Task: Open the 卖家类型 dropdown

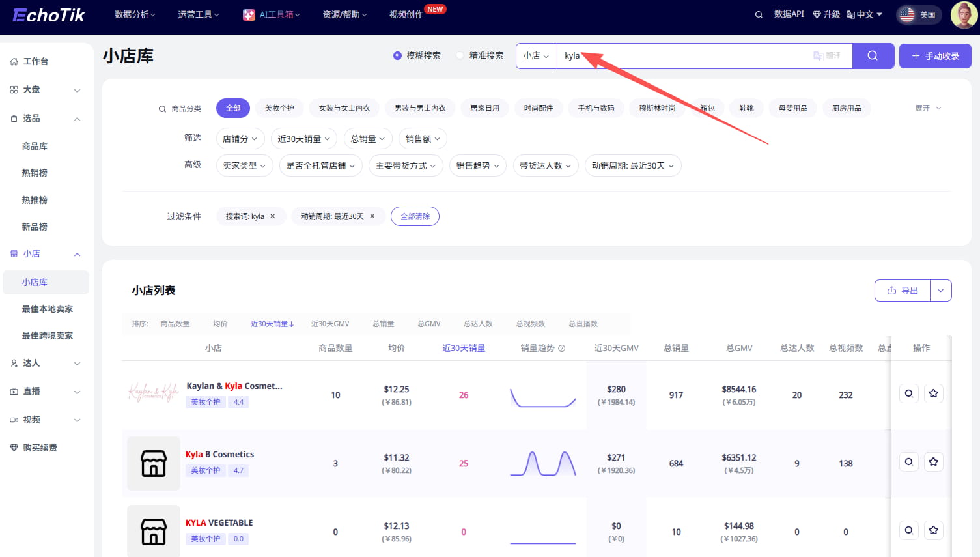Action: tap(244, 165)
